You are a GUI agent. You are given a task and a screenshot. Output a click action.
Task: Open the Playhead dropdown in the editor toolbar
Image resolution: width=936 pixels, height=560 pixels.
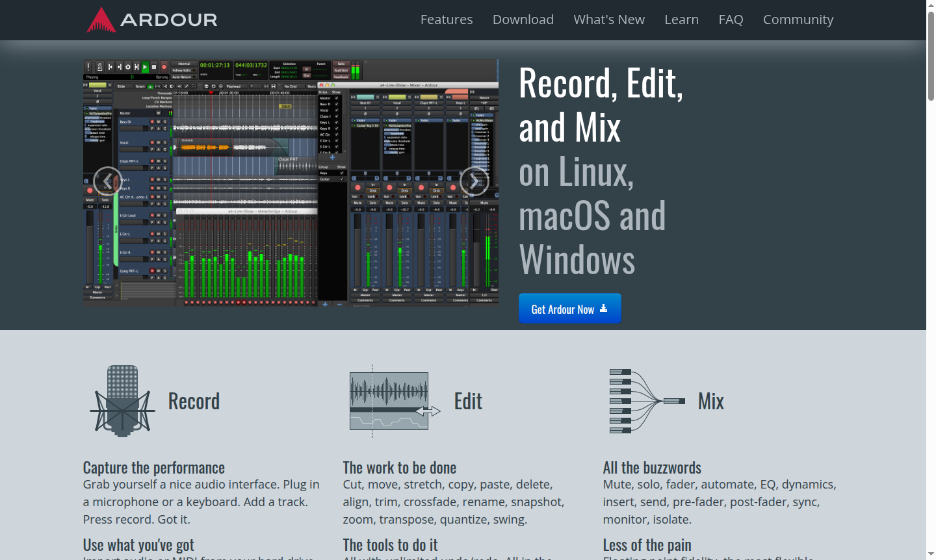coord(237,86)
